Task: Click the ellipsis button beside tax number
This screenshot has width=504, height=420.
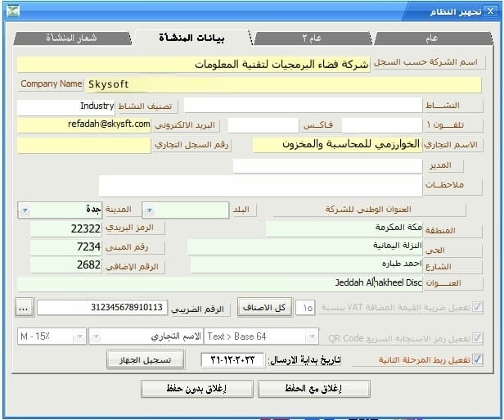Action: point(24,308)
